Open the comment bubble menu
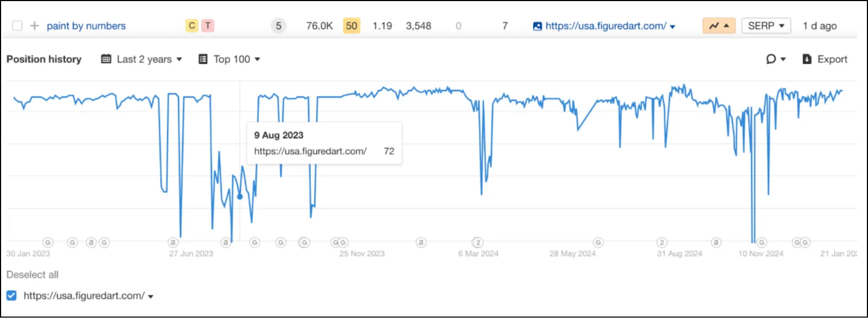Viewport: 868px width, 319px height. pos(776,59)
